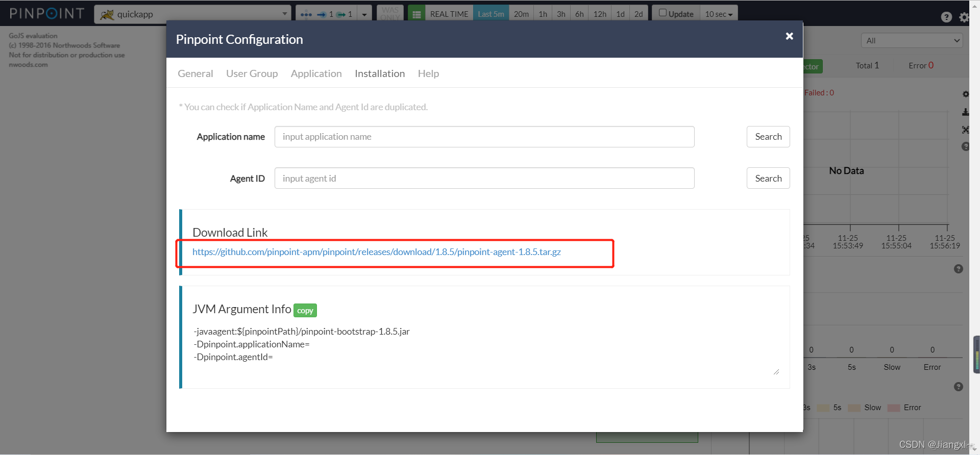Select the 2d time range

pyautogui.click(x=639, y=14)
